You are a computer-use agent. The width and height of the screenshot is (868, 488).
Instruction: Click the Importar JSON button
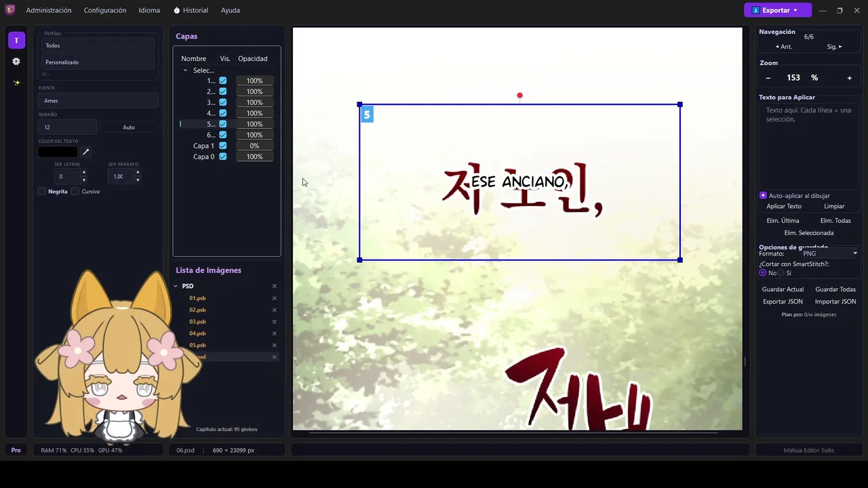pos(835,302)
